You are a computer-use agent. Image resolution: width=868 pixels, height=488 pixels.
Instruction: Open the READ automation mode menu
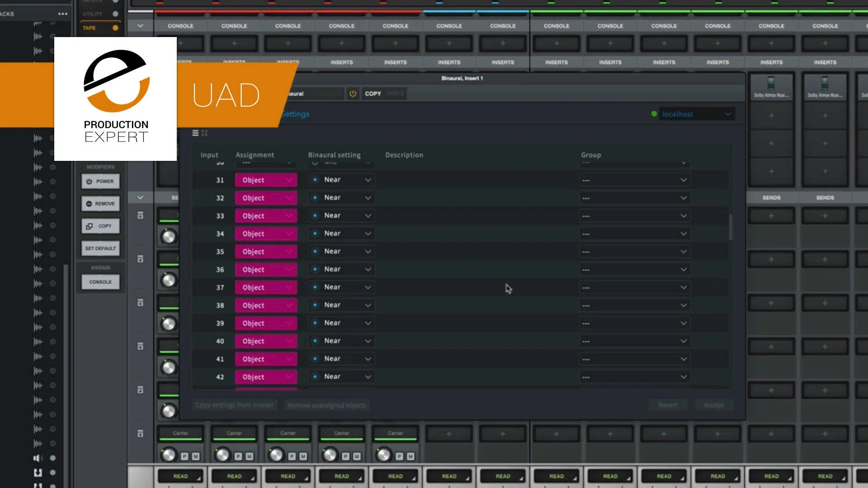pyautogui.click(x=181, y=476)
